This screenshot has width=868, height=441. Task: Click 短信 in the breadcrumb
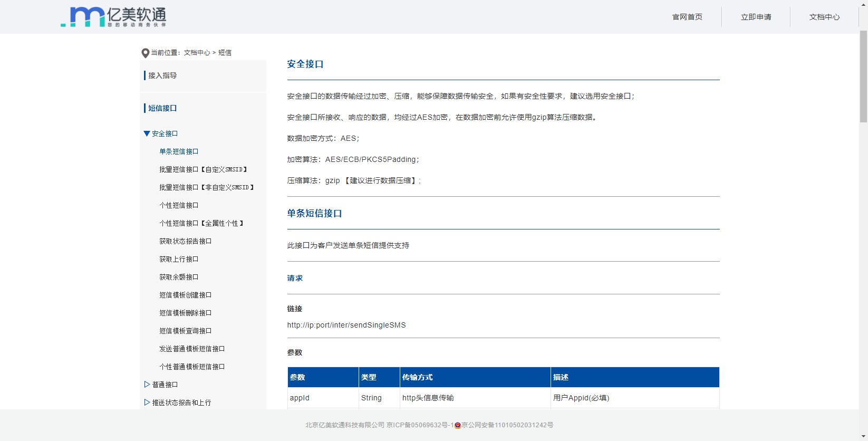225,53
